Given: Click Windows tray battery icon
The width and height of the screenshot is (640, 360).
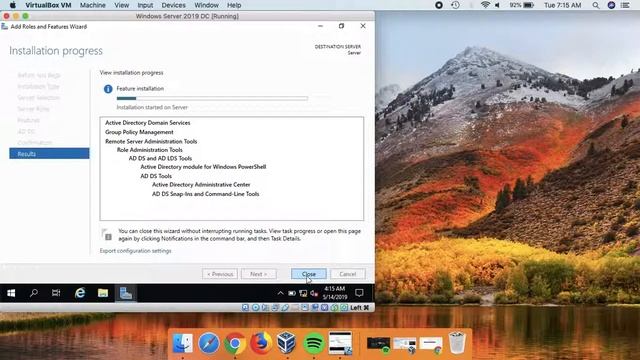Looking at the screenshot, I should click(292, 293).
